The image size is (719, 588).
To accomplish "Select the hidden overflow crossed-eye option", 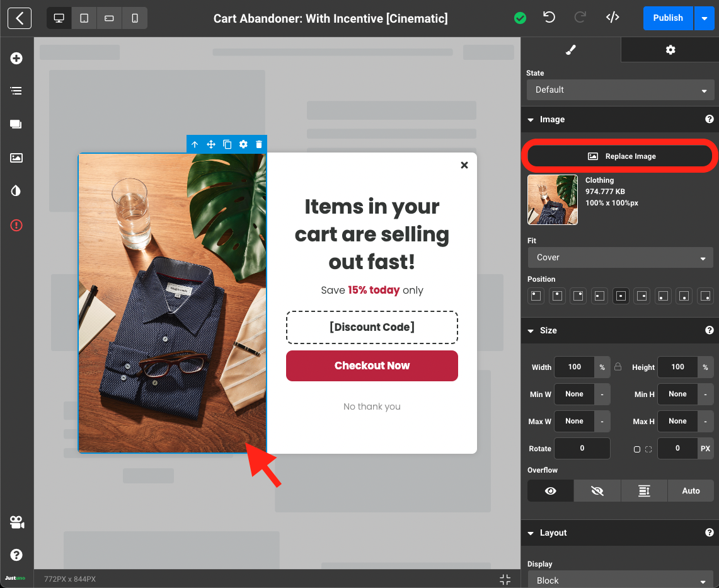I will pyautogui.click(x=597, y=491).
